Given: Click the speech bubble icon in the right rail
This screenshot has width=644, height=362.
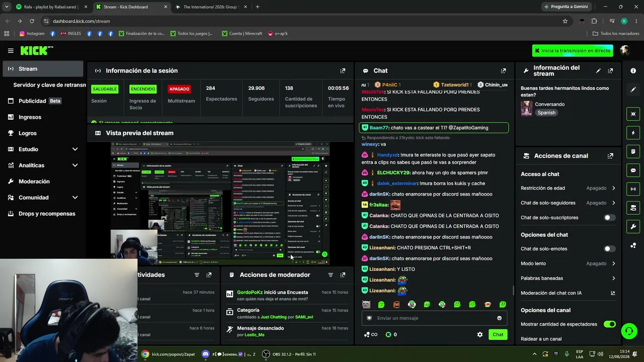Looking at the screenshot, I should pyautogui.click(x=633, y=170).
